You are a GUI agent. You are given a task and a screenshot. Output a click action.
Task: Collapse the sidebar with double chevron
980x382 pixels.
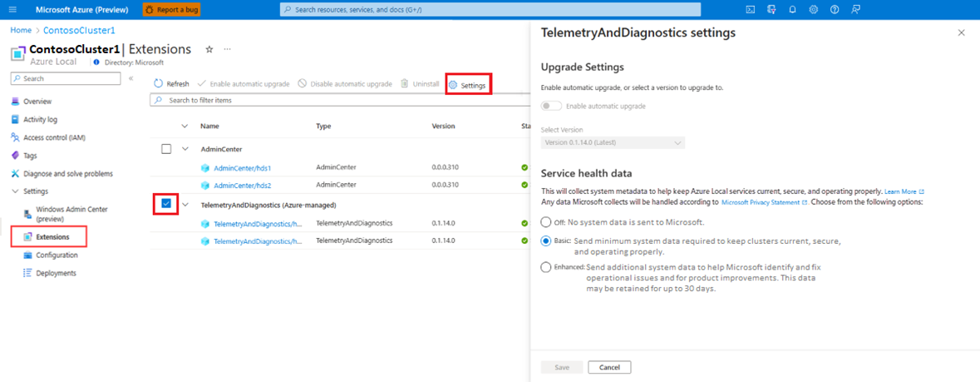point(131,78)
